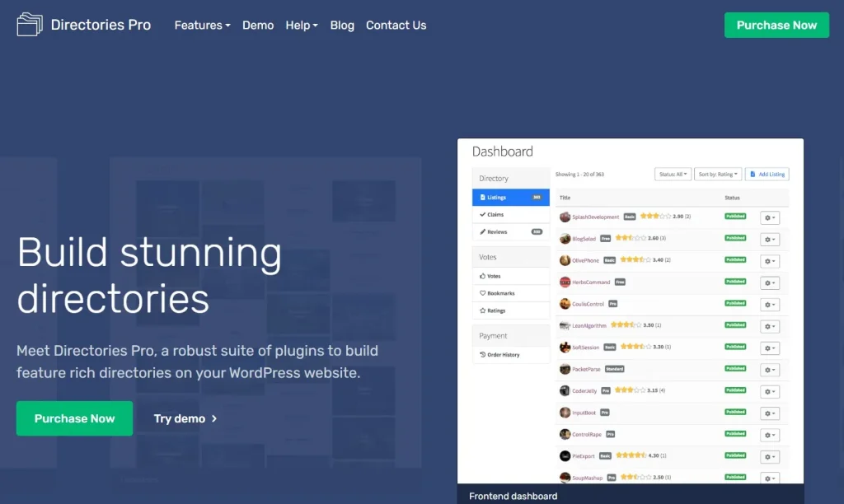Click the Directories Pro logo icon
This screenshot has width=844, height=504.
[30, 25]
